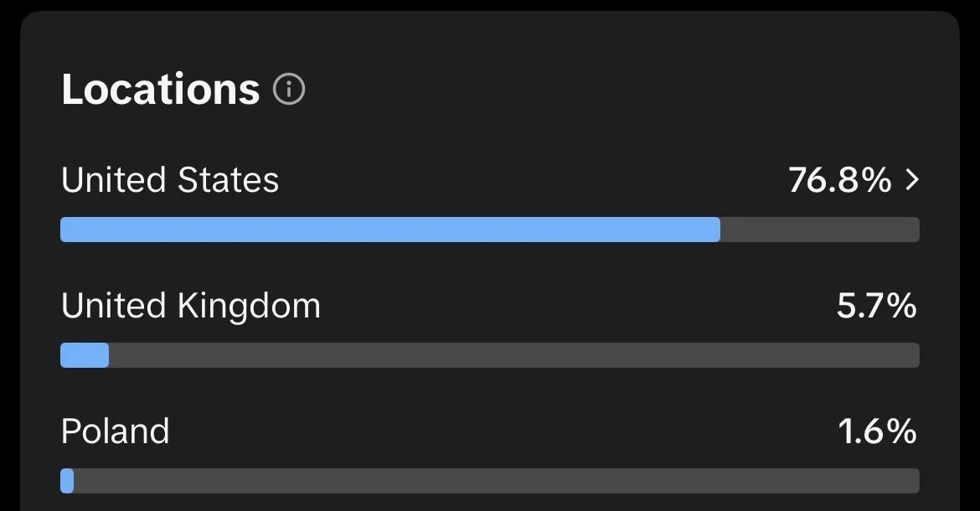Select the United States location label
980x511 pixels.
(170, 180)
